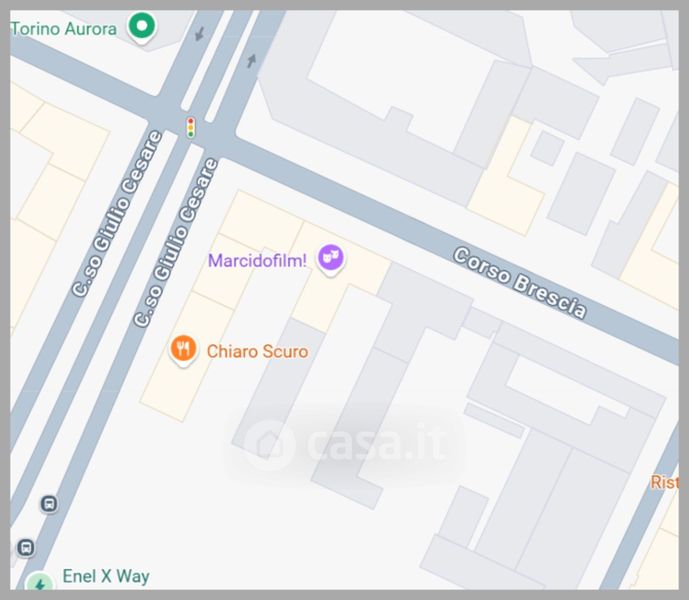Click the casa.it watermark logo

(x=345, y=445)
